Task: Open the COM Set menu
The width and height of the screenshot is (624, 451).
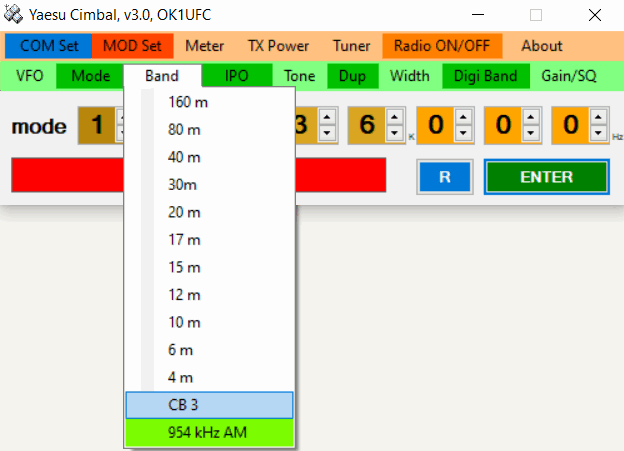Action: 48,46
